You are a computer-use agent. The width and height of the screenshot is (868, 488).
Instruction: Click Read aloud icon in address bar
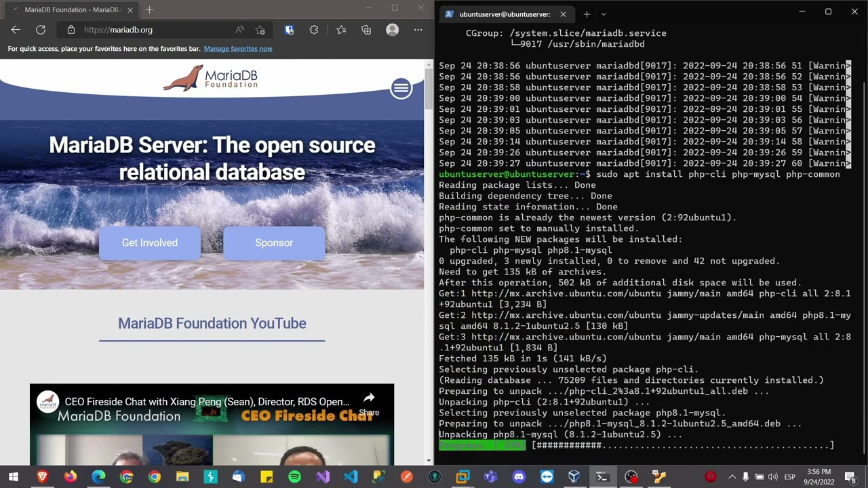(x=239, y=30)
